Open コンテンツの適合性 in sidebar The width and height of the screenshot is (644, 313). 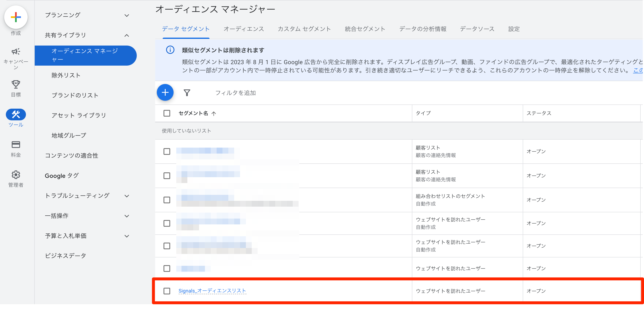[x=72, y=155]
